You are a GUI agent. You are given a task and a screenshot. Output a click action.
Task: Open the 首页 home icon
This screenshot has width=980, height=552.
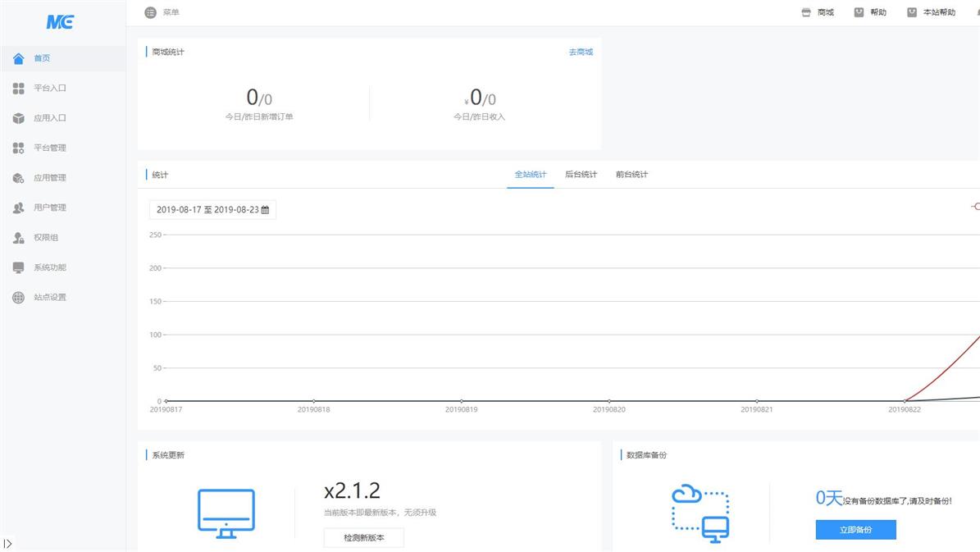coord(19,59)
